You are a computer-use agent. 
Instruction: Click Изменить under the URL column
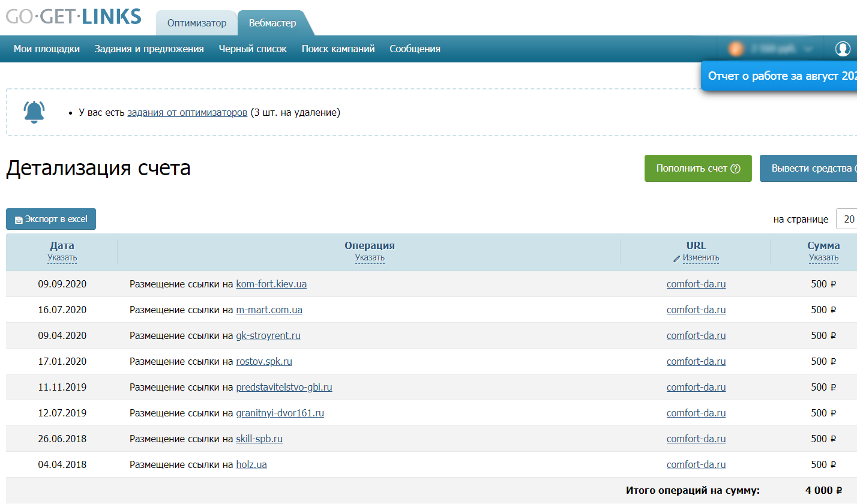[701, 258]
